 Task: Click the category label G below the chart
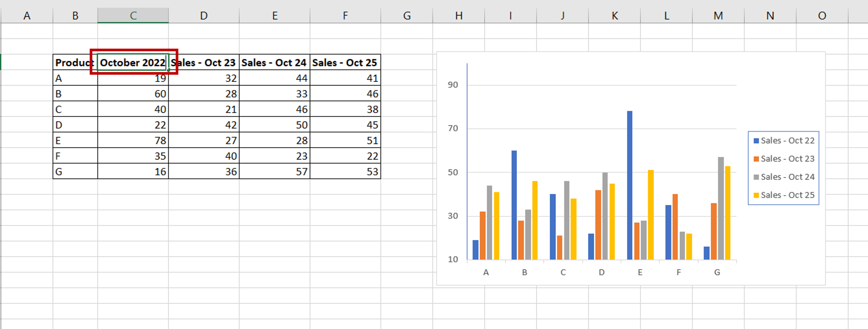pos(717,272)
